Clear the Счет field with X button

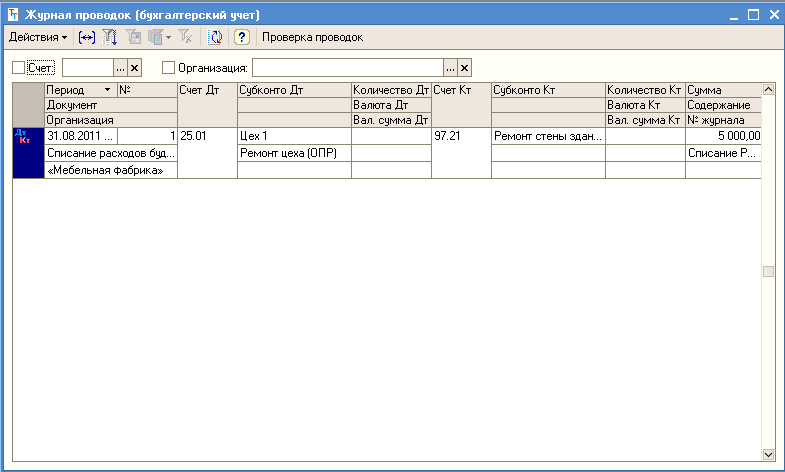135,68
